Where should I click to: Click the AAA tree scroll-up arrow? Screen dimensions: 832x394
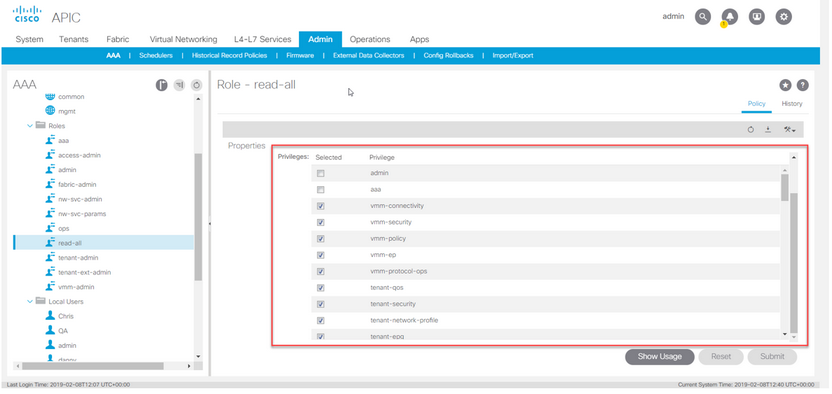click(198, 99)
